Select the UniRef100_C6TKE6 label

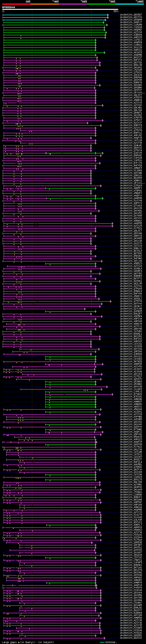pos(131,359)
